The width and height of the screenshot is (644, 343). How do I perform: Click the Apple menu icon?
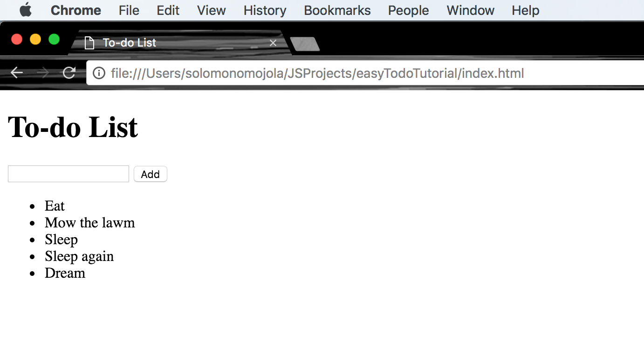(26, 10)
